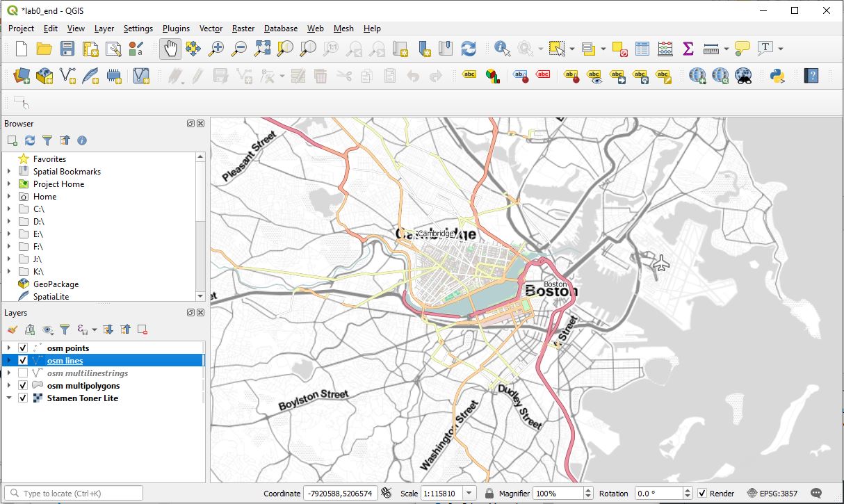Image resolution: width=844 pixels, height=504 pixels.
Task: Uncheck the osm lines layer checkbox
Action: [x=23, y=361]
